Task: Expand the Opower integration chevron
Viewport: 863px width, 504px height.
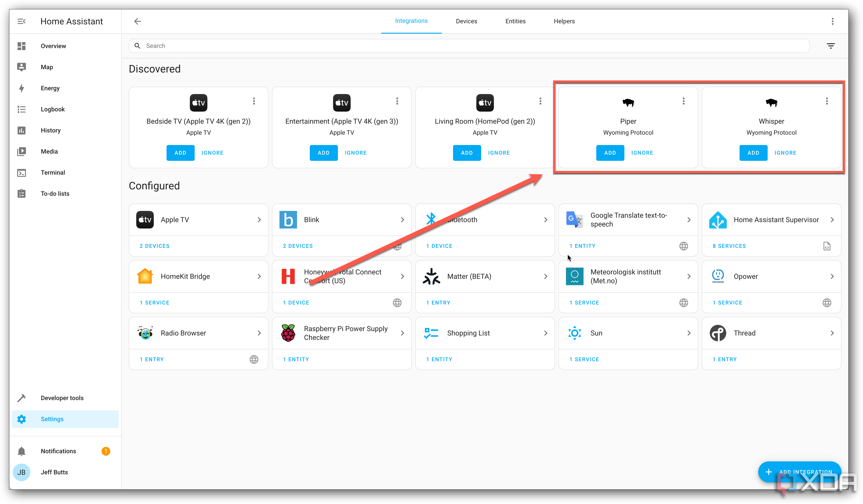Action: pos(832,276)
